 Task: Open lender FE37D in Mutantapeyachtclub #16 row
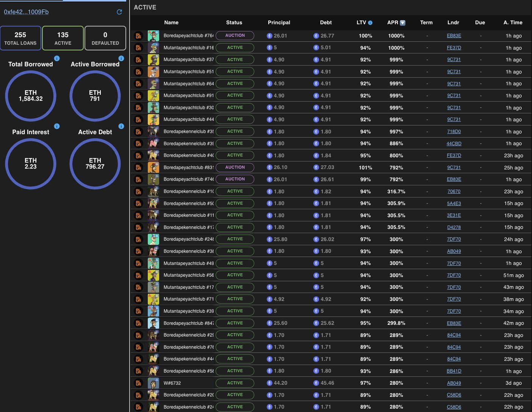[x=454, y=48]
